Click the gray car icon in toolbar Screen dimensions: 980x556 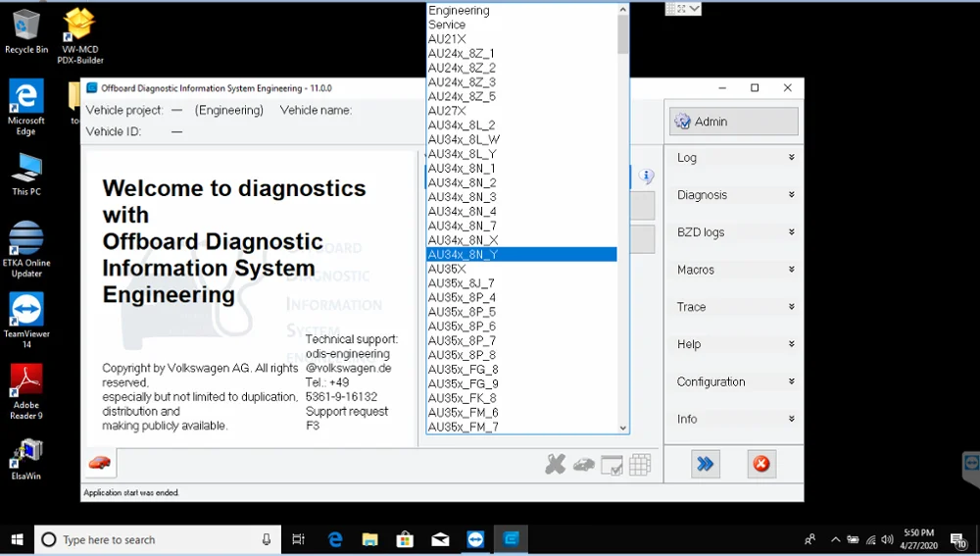(584, 465)
